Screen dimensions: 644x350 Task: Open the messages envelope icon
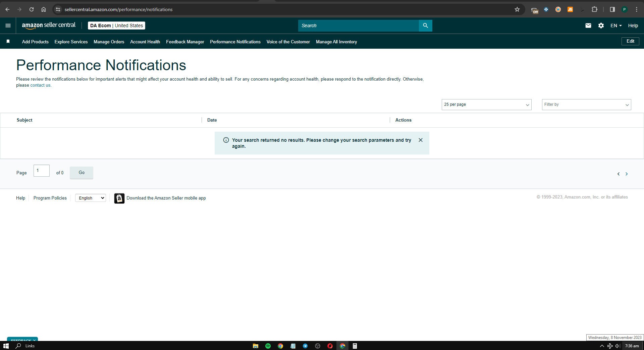click(x=588, y=26)
